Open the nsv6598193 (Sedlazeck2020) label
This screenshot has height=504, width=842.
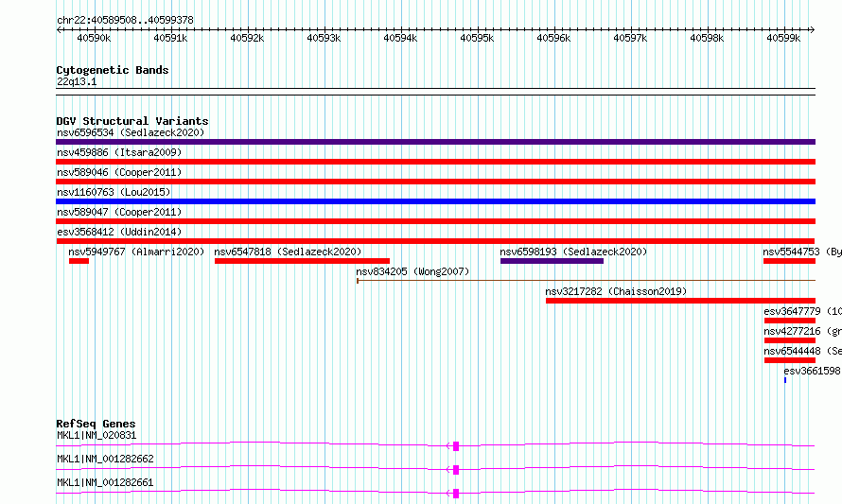click(x=573, y=252)
